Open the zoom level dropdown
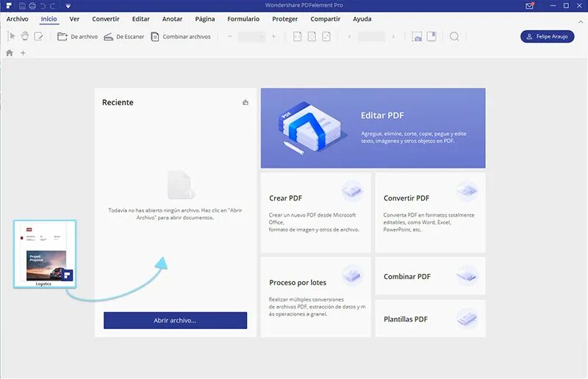The image size is (588, 379). [x=251, y=37]
